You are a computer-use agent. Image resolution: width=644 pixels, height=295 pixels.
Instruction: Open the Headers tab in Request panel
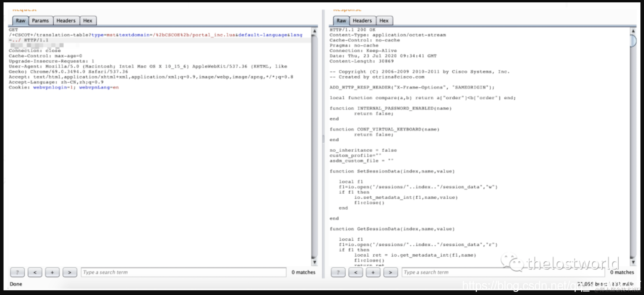click(66, 21)
